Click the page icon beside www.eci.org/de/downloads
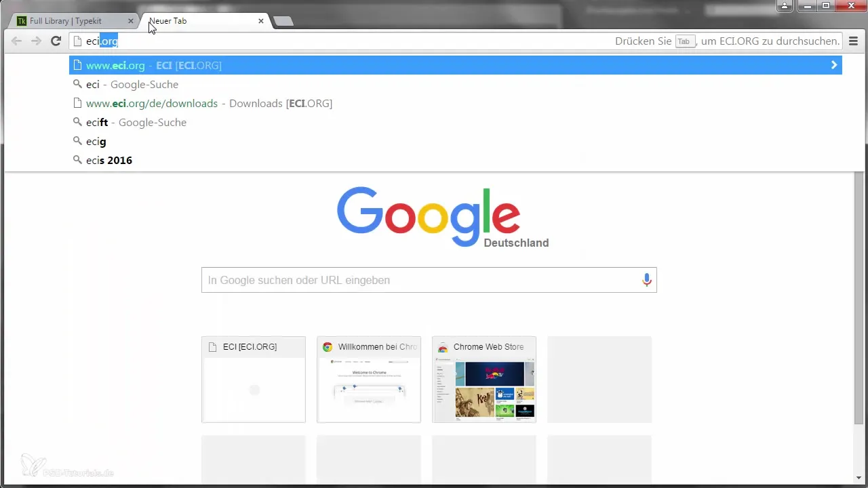This screenshot has width=868, height=488. pos(77,104)
